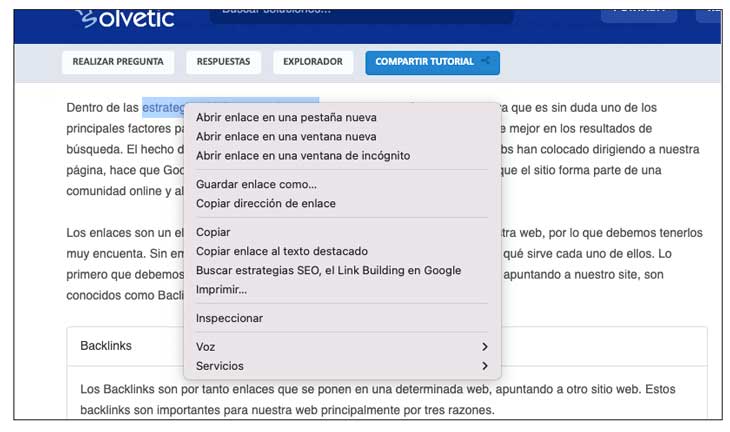Image resolution: width=730 pixels, height=432 pixels.
Task: Click the share icon in Compartir Tutorial
Action: 486,61
